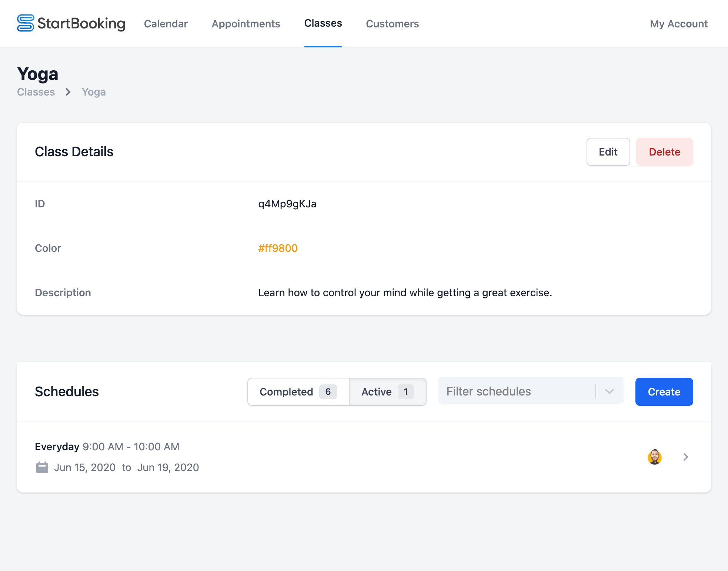Click the schedule calendar icon
Viewport: 728px width, 571px height.
[42, 467]
